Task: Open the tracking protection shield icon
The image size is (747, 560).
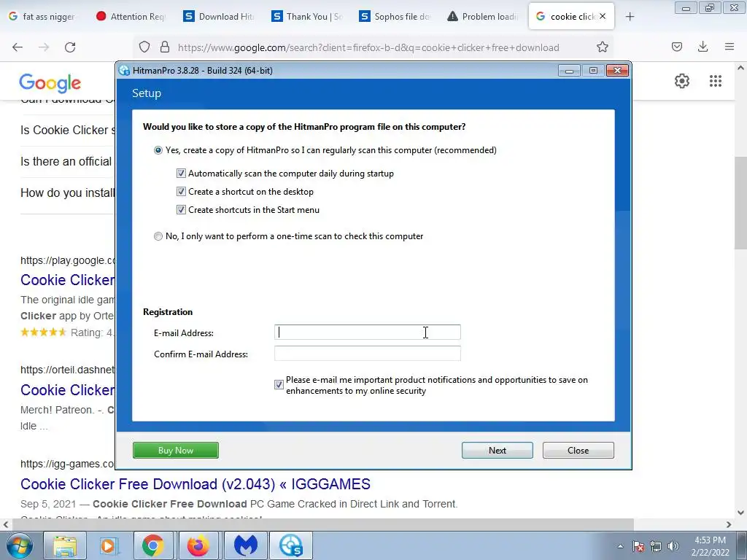Action: tap(144, 47)
